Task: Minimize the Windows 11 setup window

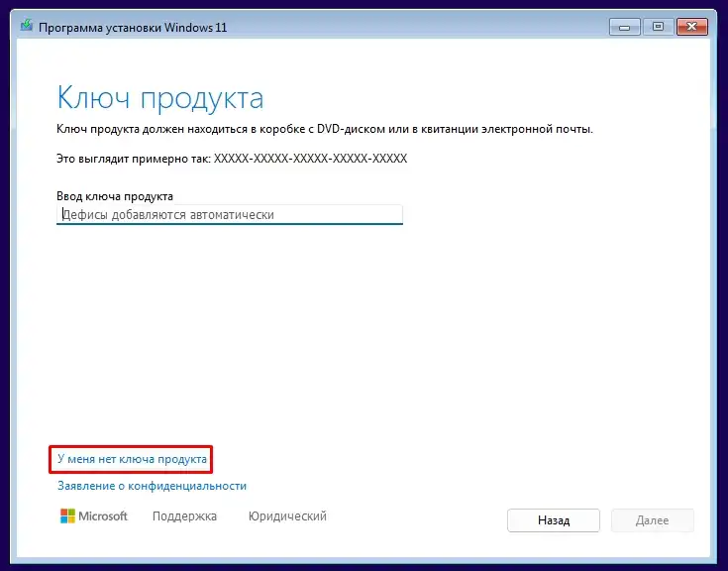Action: tap(624, 27)
